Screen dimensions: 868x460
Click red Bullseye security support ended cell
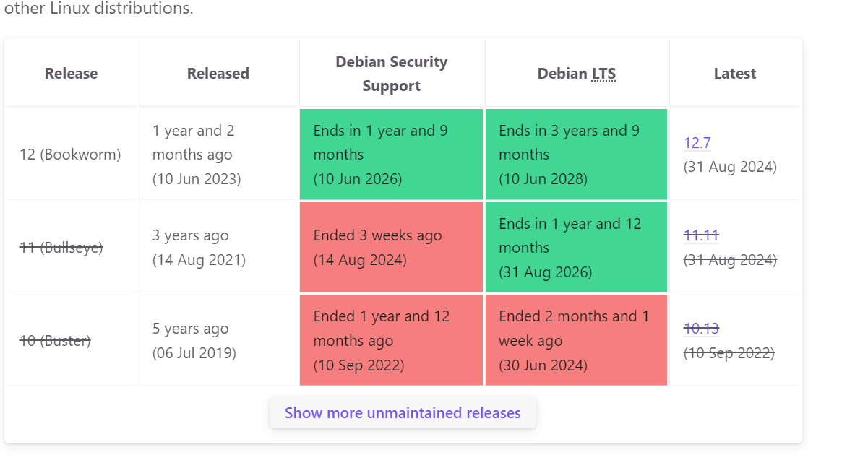[391, 247]
